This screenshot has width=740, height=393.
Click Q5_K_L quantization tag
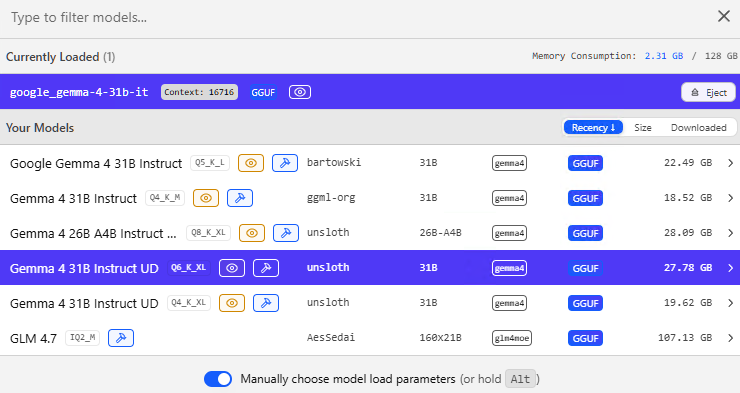210,163
